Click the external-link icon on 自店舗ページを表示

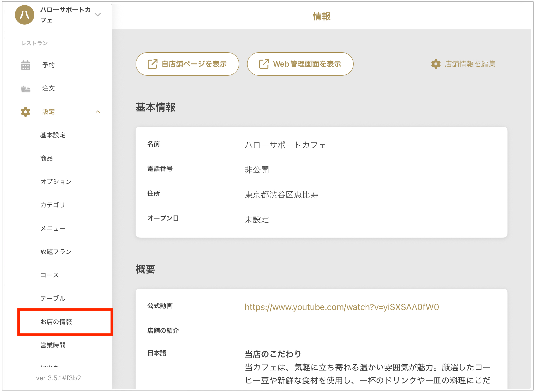click(153, 64)
